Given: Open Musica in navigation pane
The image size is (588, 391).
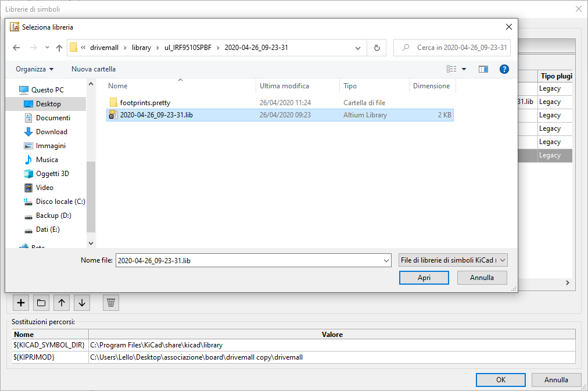Looking at the screenshot, I should [47, 160].
